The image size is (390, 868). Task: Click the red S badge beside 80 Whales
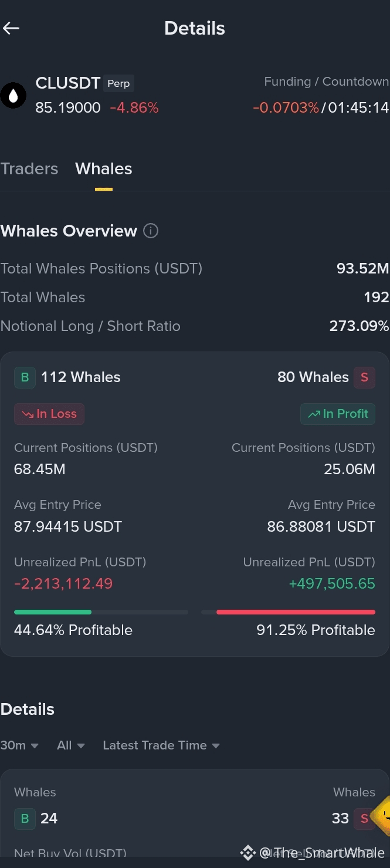tap(364, 377)
